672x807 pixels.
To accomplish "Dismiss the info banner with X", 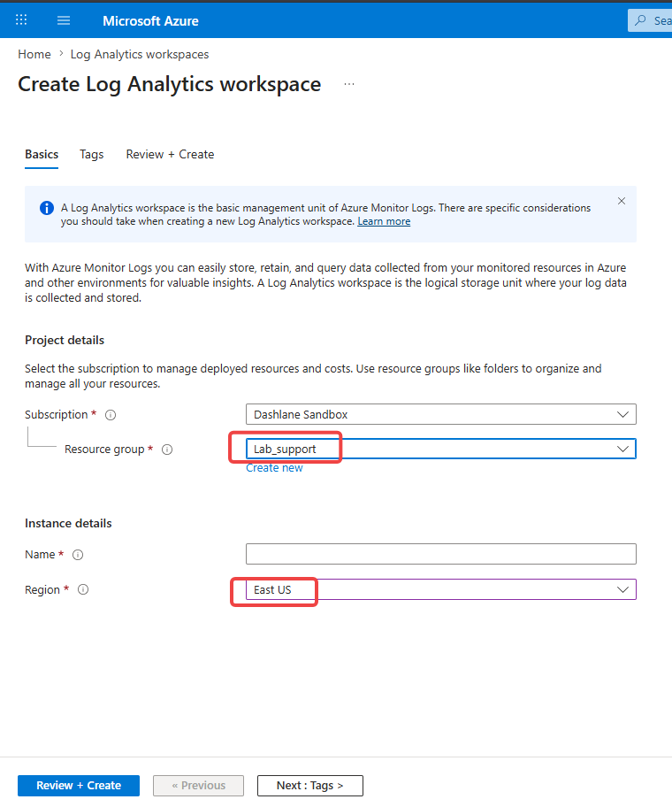I will click(621, 201).
